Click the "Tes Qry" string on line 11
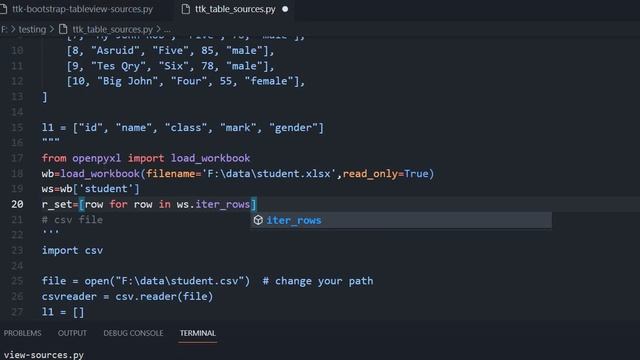 (118, 66)
